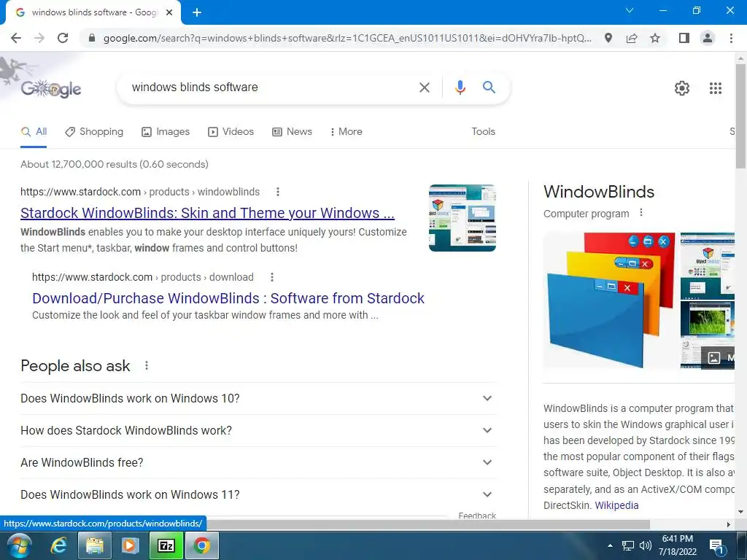747x560 pixels.
Task: Open the Wikipedia link in knowledge panel
Action: (x=616, y=505)
